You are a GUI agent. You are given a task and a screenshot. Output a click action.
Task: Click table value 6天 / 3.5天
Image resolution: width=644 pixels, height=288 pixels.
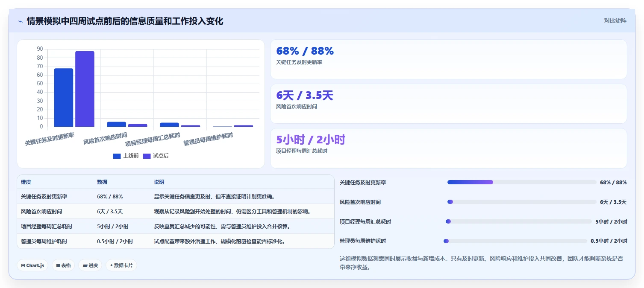[110, 212]
